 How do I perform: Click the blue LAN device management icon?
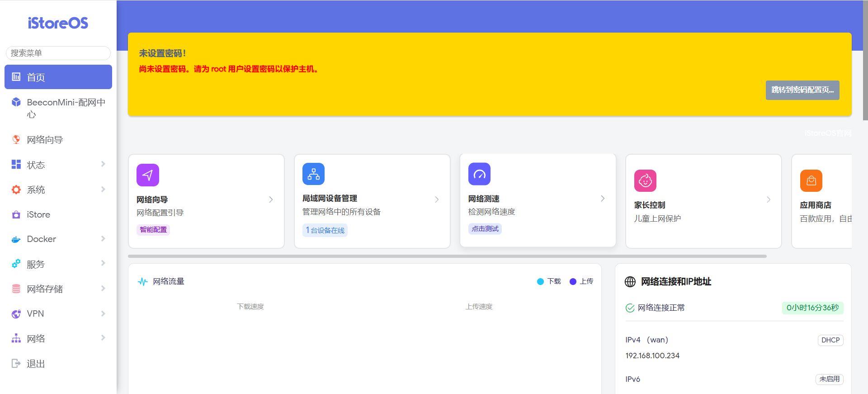(313, 174)
